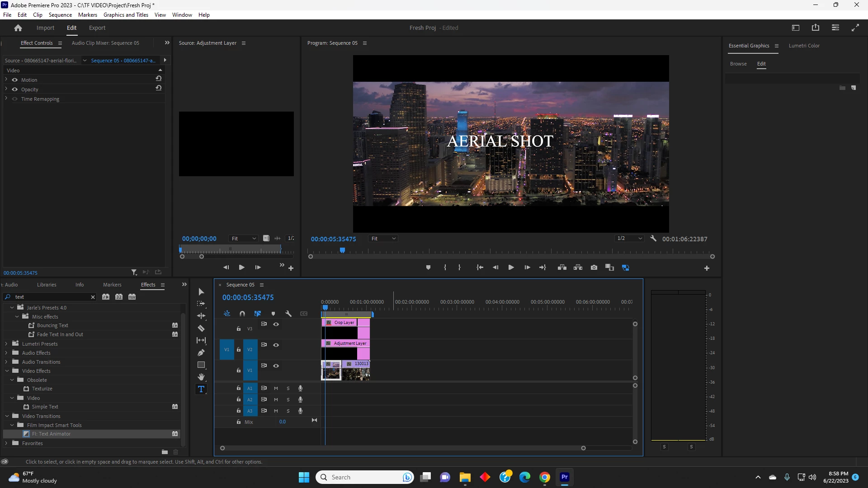The image size is (868, 488).
Task: Select the Hand tool
Action: click(x=201, y=377)
